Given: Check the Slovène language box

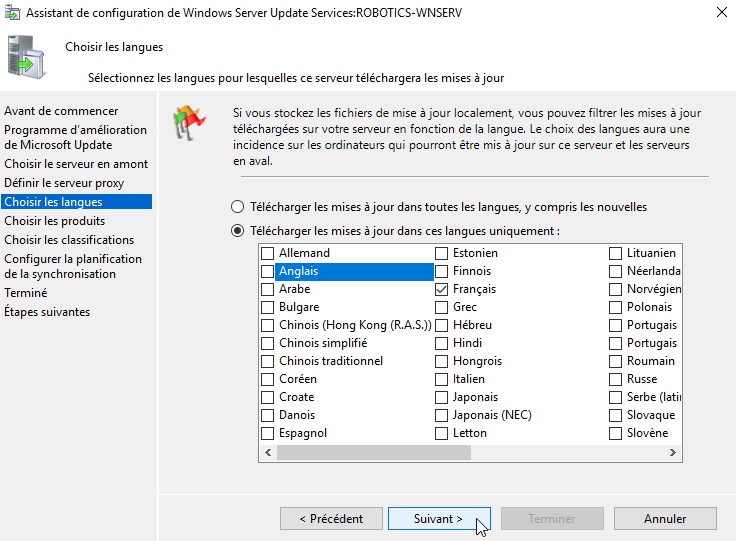Looking at the screenshot, I should tap(615, 433).
